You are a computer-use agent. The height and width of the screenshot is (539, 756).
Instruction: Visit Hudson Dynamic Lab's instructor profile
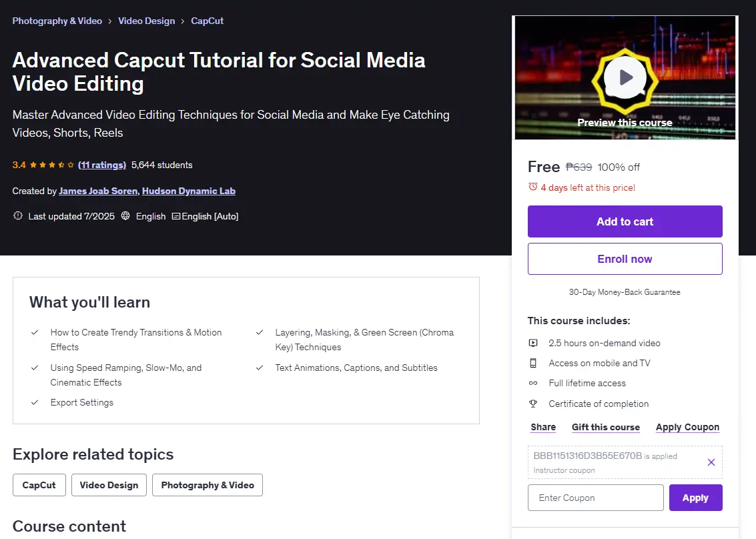189,191
